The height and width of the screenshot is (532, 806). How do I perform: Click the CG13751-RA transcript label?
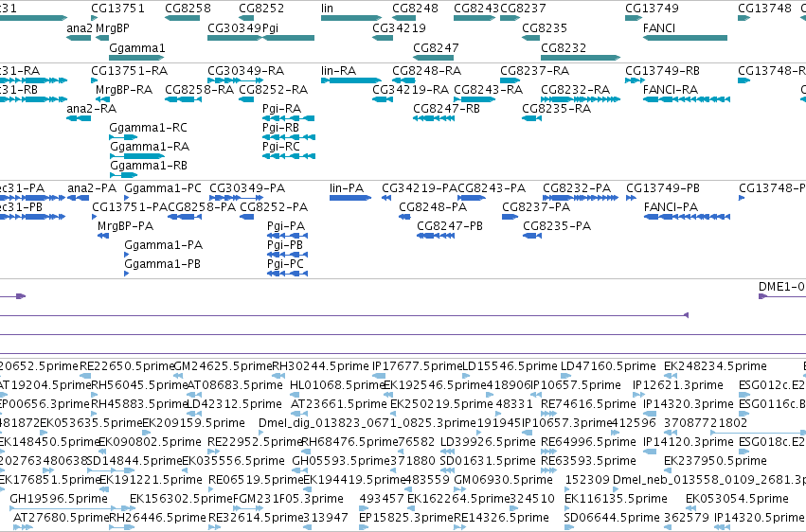(129, 70)
